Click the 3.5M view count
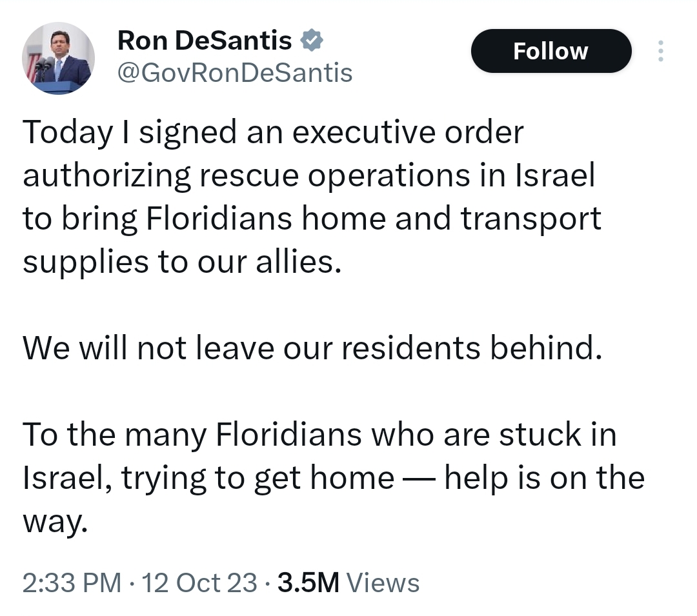Image resolution: width=697 pixels, height=616 pixels. click(308, 582)
